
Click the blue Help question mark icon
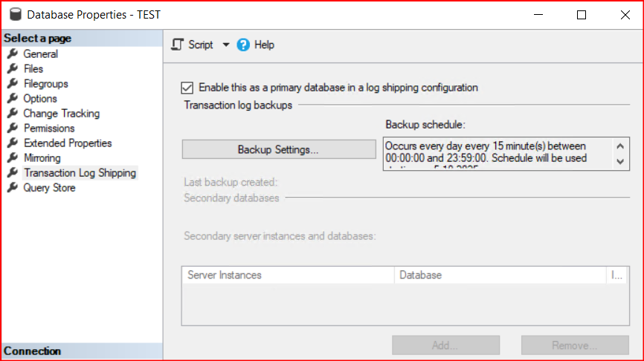pos(243,45)
